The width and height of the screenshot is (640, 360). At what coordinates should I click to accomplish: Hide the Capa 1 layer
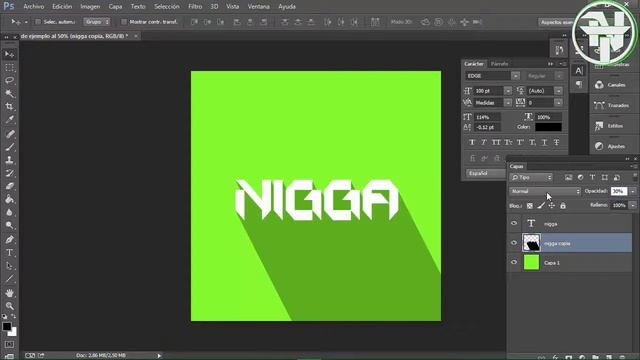[x=514, y=262]
